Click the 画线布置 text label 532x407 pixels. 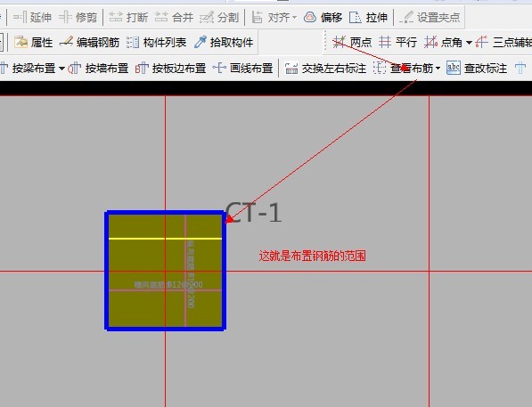pos(251,69)
